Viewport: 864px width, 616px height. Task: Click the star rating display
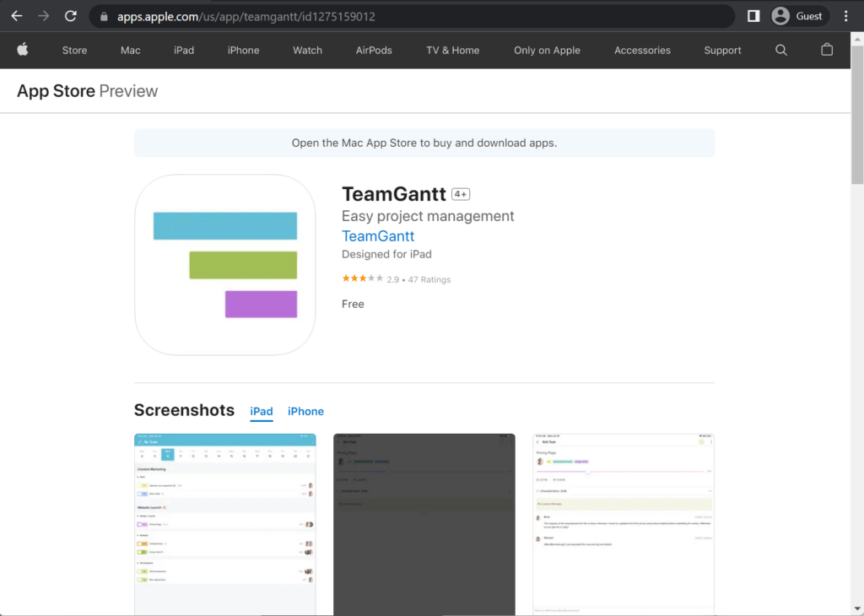tap(362, 277)
